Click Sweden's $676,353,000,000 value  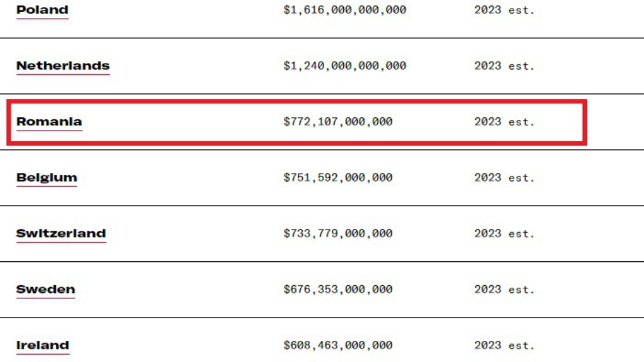(x=338, y=289)
